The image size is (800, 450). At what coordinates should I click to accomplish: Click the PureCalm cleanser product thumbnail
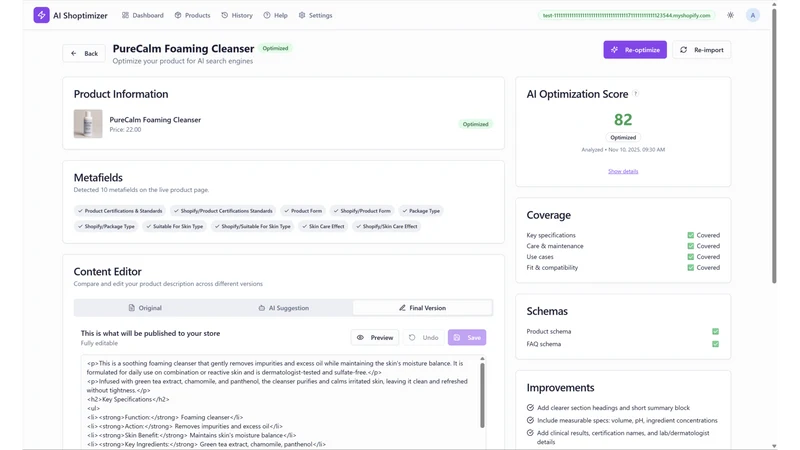(88, 123)
